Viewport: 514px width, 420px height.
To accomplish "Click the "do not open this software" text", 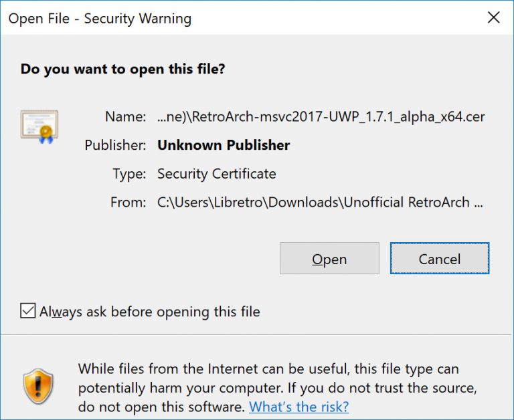I will tap(162, 407).
